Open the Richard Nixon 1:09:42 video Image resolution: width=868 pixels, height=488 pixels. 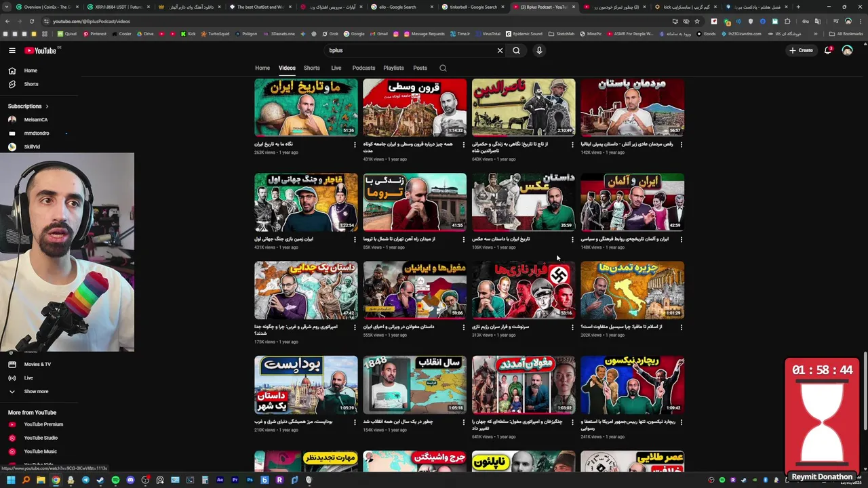pyautogui.click(x=632, y=385)
